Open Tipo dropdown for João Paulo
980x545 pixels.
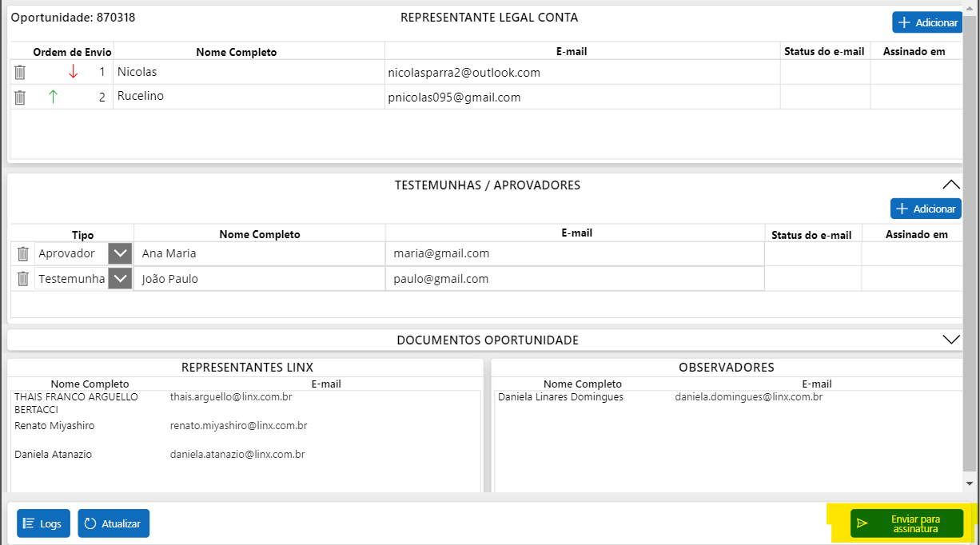[120, 279]
